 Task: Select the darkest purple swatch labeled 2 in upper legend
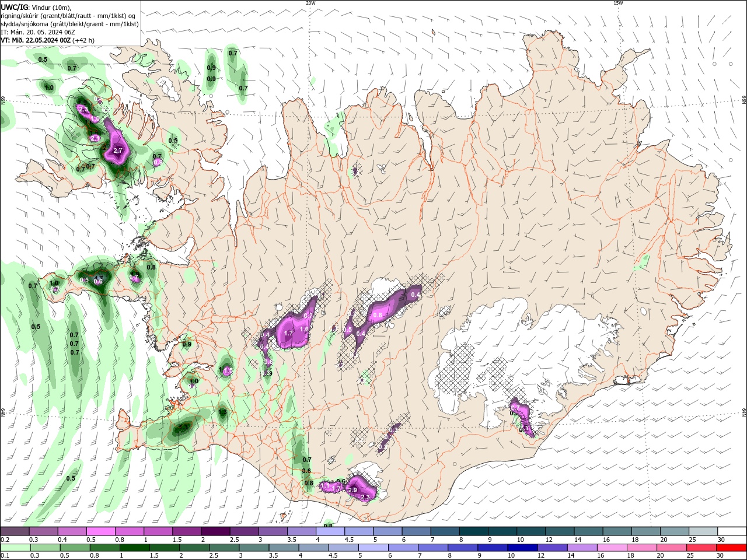click(215, 531)
